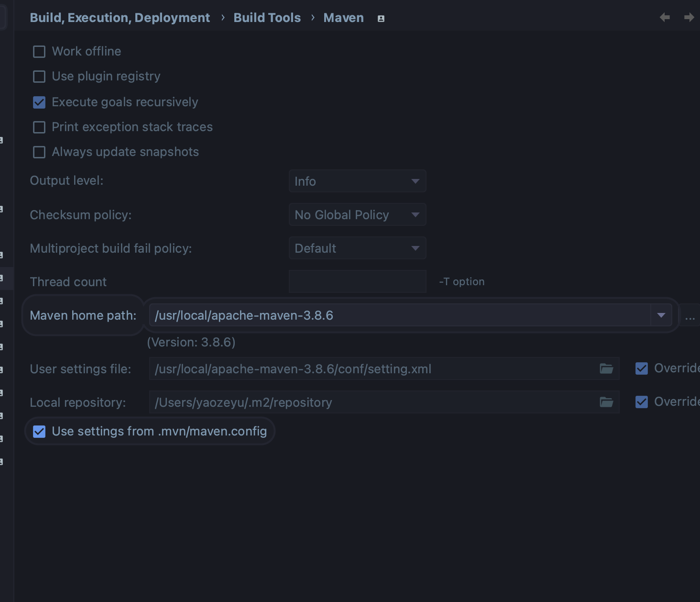Viewport: 700px width, 602px height.
Task: Browse for User settings file folder icon
Action: pos(606,368)
